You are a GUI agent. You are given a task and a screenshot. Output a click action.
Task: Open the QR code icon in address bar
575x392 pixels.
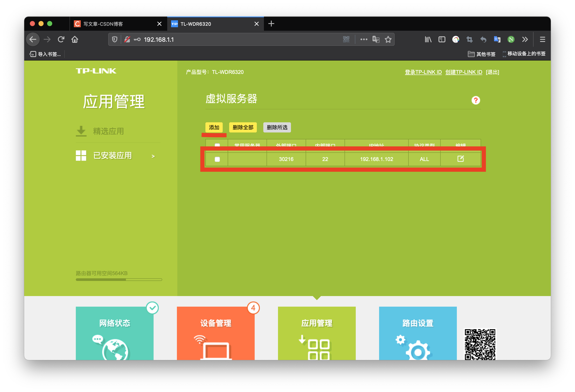(346, 39)
